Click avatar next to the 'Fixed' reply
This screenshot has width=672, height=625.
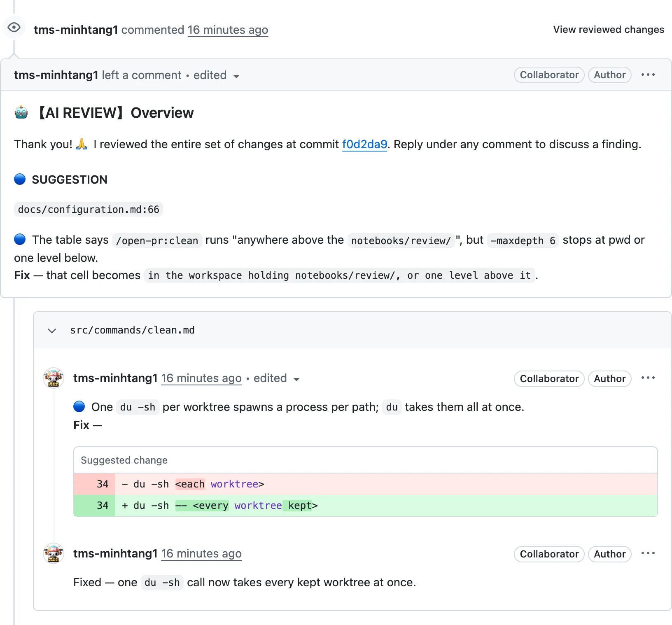54,553
